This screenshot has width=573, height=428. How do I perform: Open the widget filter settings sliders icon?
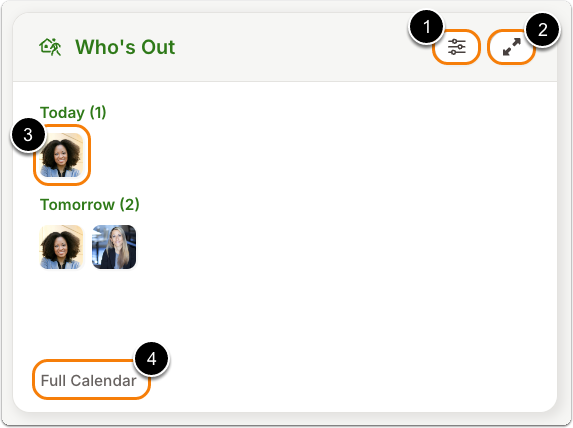(x=456, y=47)
